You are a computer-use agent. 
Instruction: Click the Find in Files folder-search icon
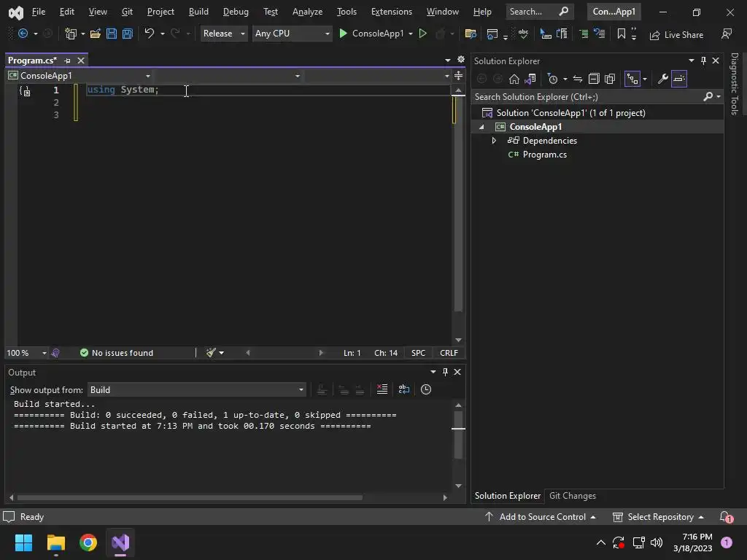pos(471,34)
